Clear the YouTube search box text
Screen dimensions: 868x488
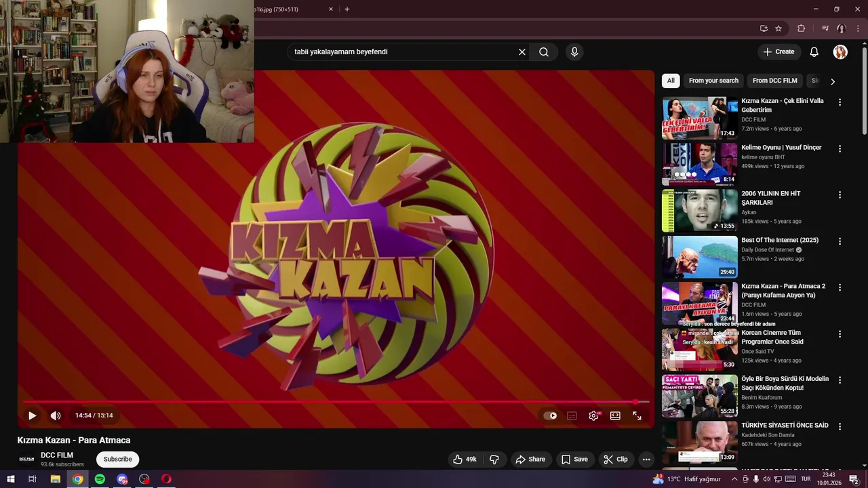(522, 52)
